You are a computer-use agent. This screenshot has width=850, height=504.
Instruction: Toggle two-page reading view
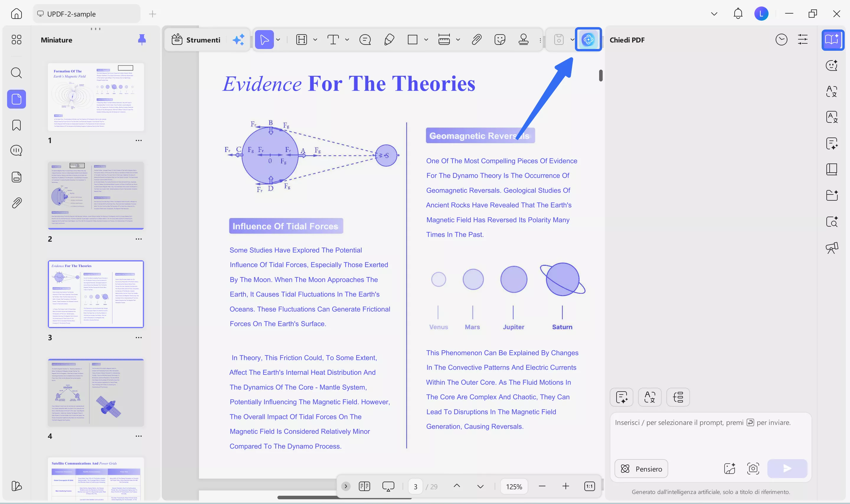coord(364,486)
